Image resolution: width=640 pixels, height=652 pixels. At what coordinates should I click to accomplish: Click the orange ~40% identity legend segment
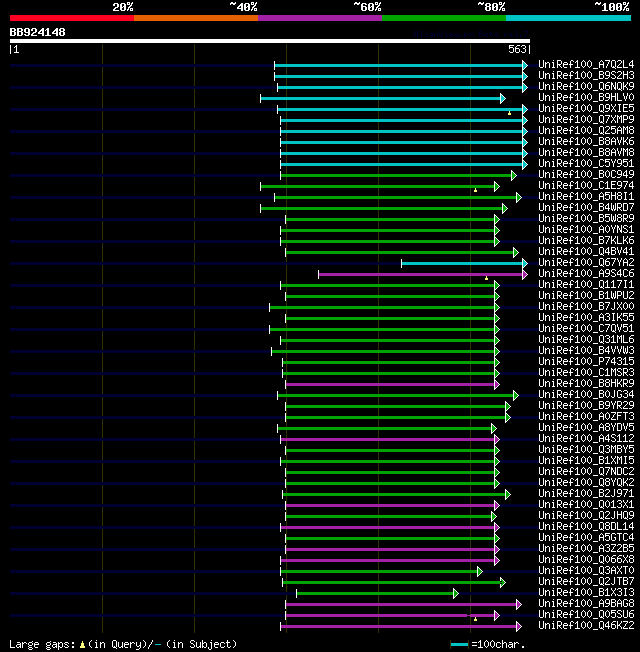196,18
